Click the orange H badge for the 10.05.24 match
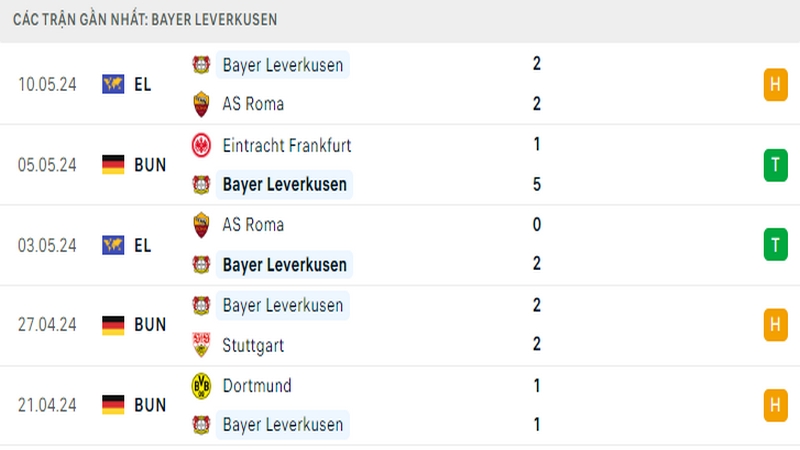800x450 pixels. click(775, 84)
